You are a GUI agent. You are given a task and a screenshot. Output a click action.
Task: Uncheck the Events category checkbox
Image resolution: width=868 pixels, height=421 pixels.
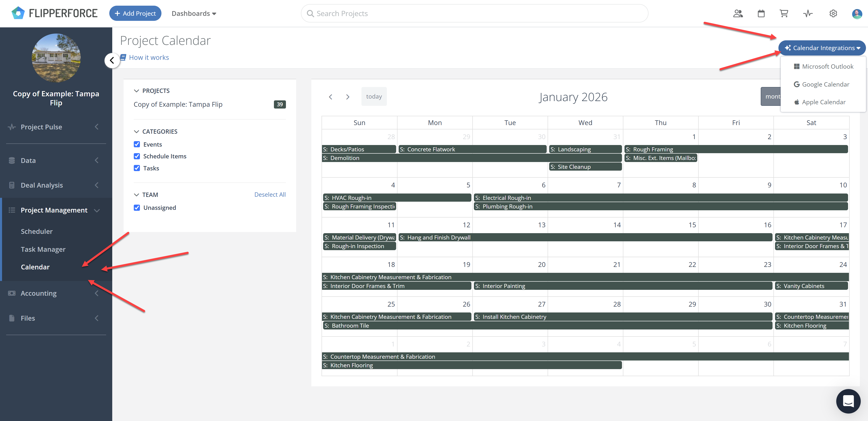point(137,145)
